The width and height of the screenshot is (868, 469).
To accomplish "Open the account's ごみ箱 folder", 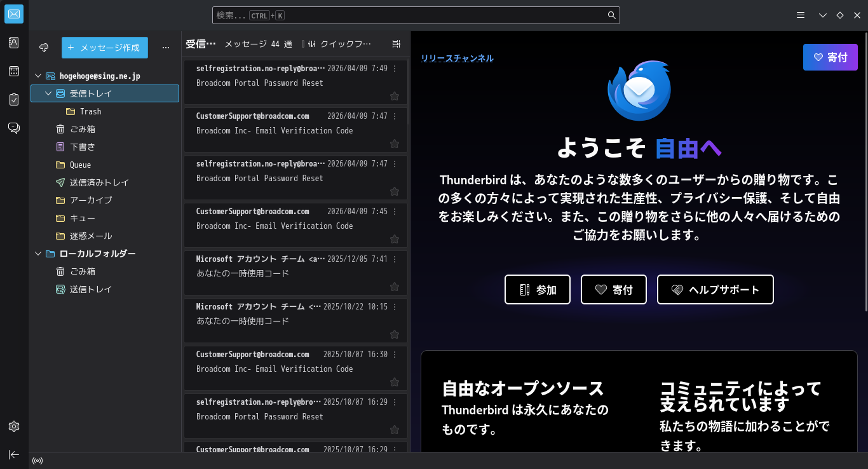I will 105,129.
